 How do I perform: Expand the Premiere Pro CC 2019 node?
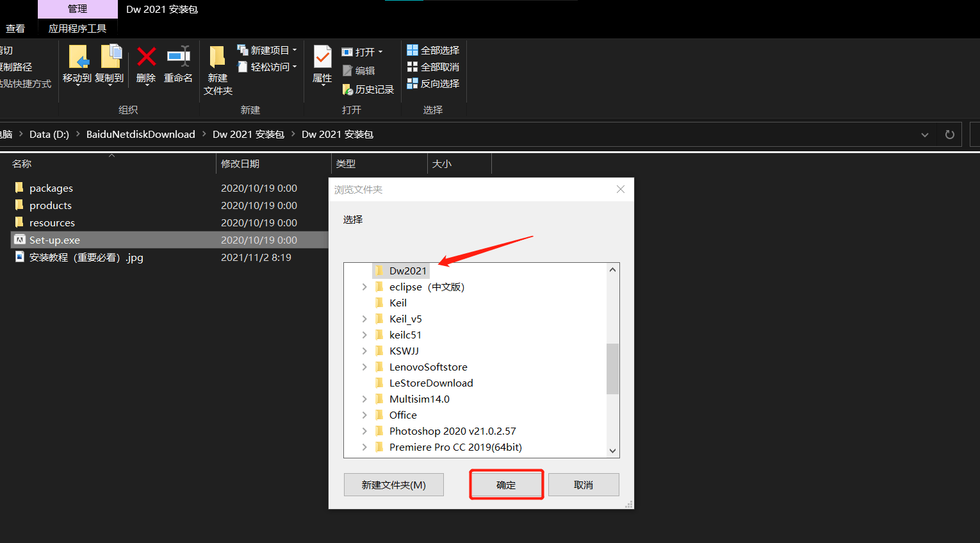coord(364,447)
